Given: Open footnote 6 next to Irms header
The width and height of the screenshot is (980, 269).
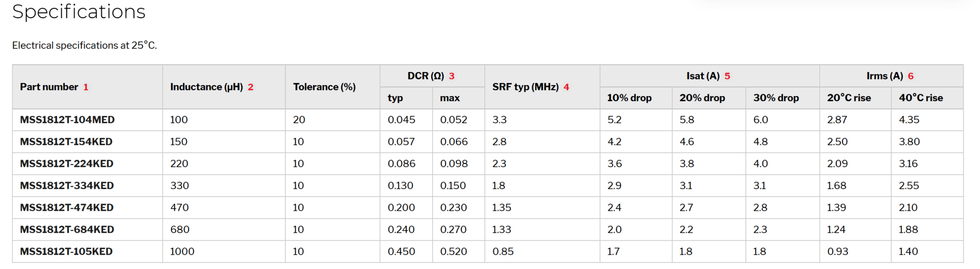Looking at the screenshot, I should (911, 76).
